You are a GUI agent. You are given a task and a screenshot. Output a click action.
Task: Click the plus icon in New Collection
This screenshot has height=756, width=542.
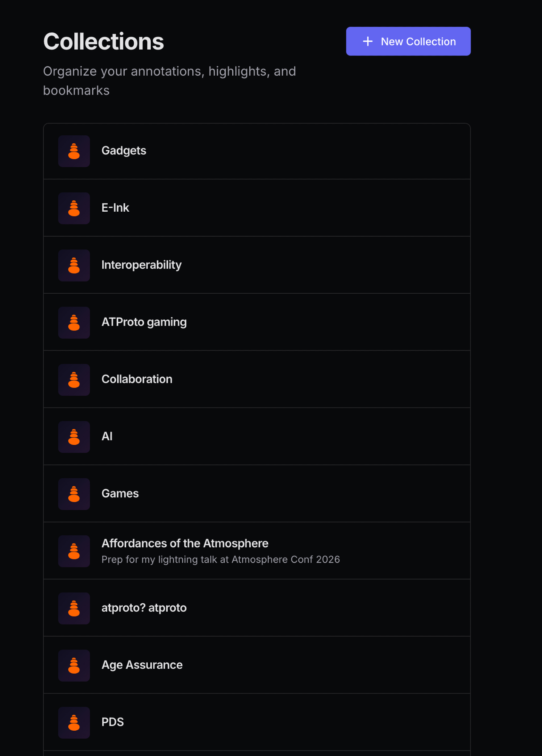[x=368, y=41]
